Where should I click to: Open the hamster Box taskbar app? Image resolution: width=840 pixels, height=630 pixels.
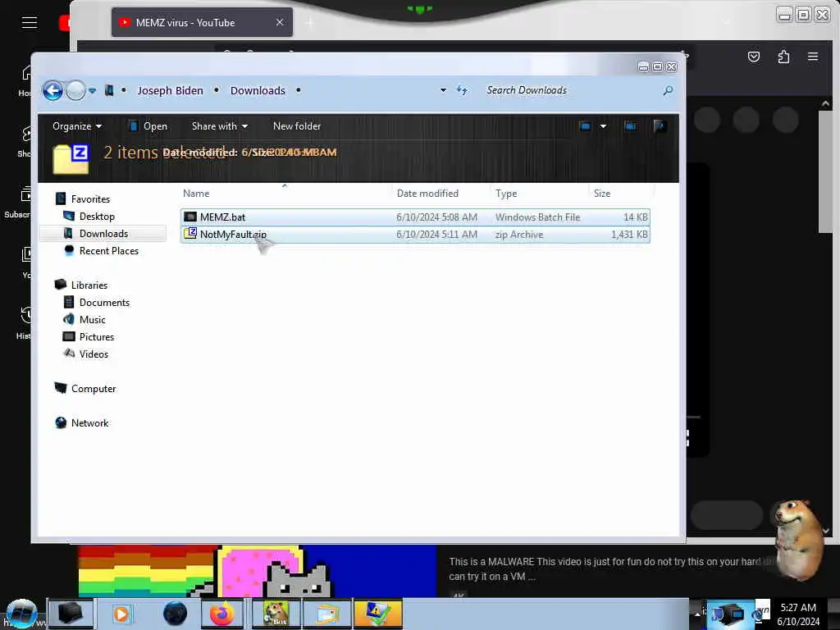tap(276, 614)
